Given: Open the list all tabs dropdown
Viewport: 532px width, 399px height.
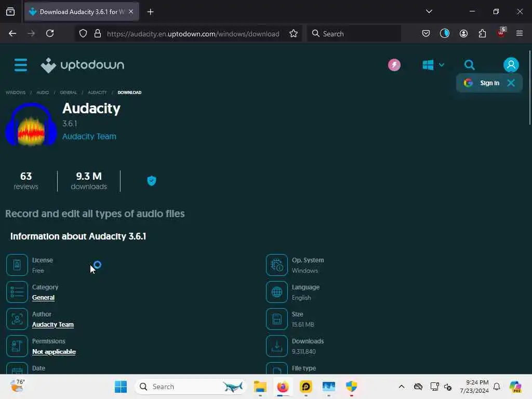Looking at the screenshot, I should coord(429,11).
